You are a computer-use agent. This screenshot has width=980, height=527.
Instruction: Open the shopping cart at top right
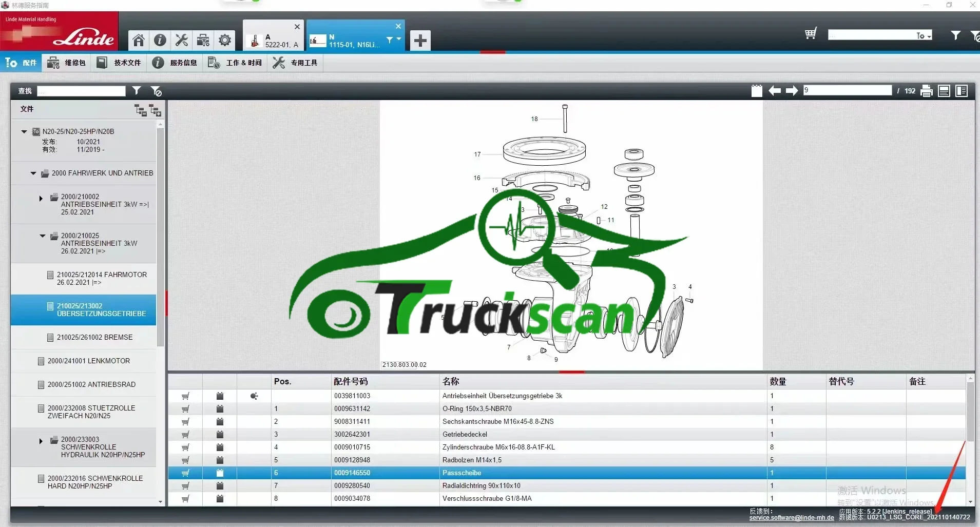click(x=811, y=34)
